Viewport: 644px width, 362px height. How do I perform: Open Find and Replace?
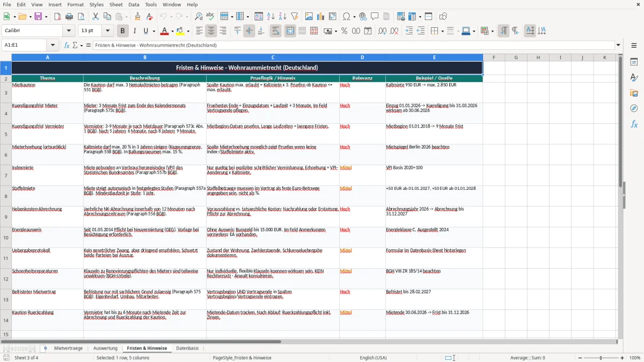(x=199, y=17)
